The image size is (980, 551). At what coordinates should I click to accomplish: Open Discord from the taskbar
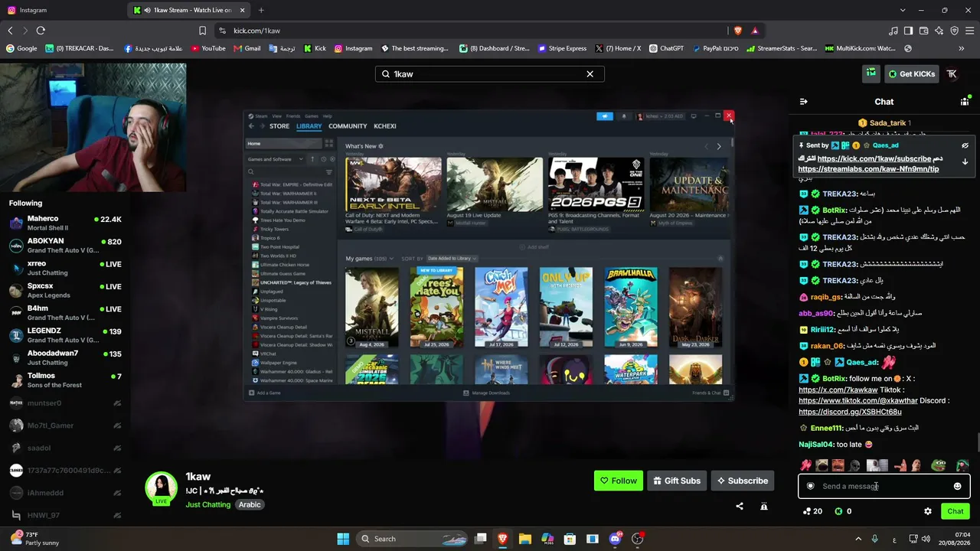(615, 539)
